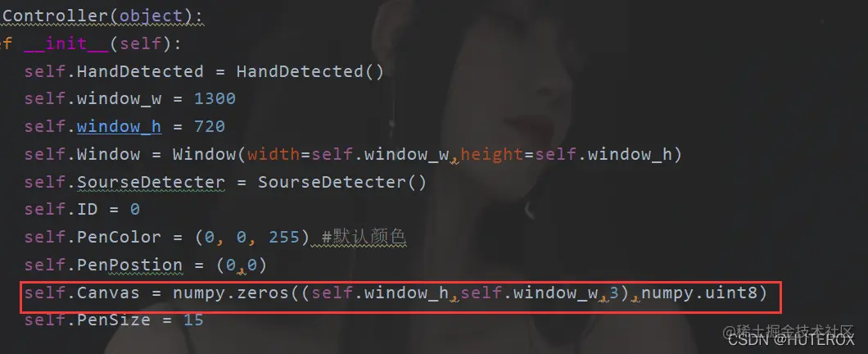Place cursor on __init__ method name

point(67,43)
